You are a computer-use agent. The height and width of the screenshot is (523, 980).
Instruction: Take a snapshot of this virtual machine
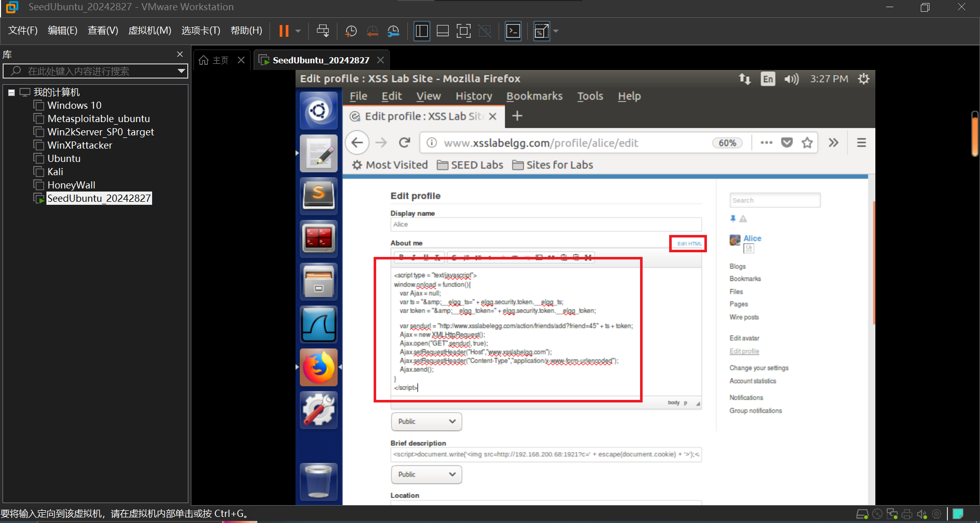[351, 31]
